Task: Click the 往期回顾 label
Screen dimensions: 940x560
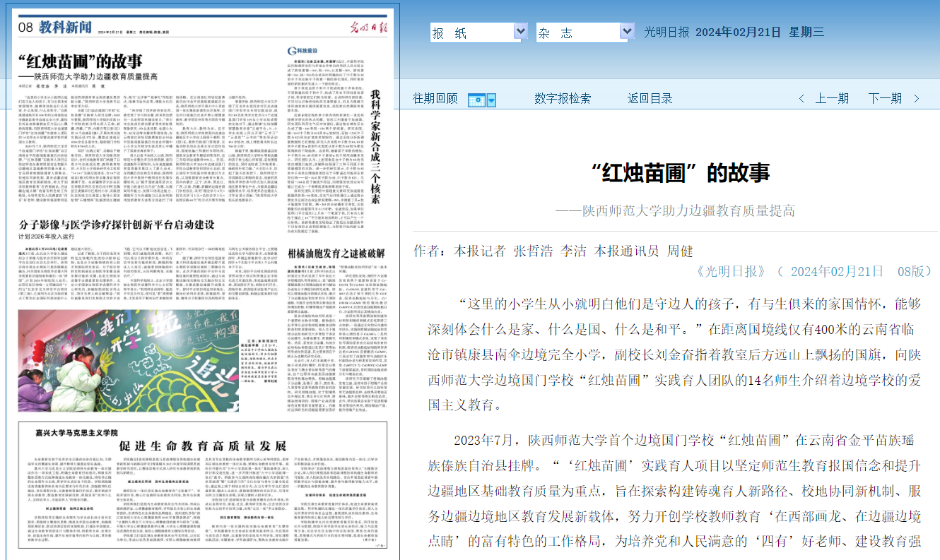Action: tap(435, 99)
